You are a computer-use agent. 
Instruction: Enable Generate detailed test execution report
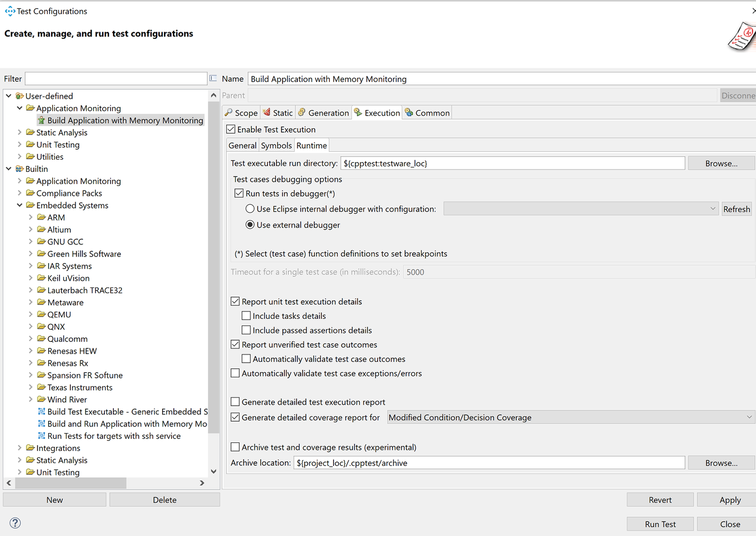coord(235,402)
